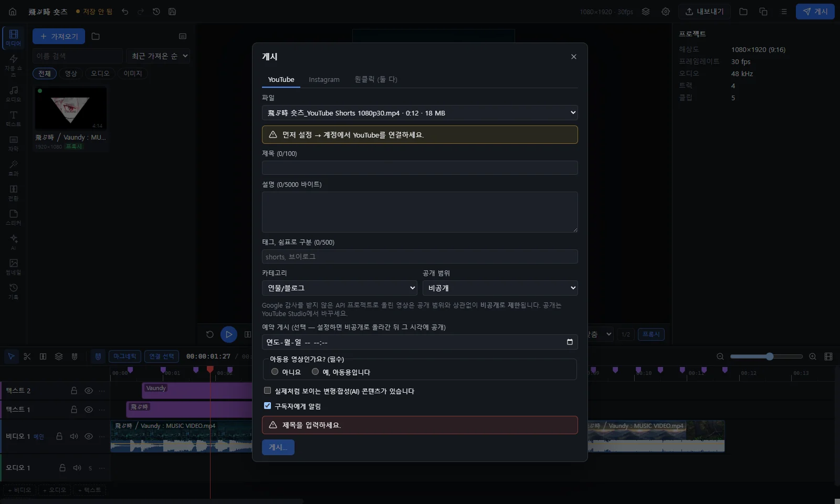840x504 pixels.
Task: Switch to the 원클릭 (둘 다) tab
Action: click(x=376, y=80)
